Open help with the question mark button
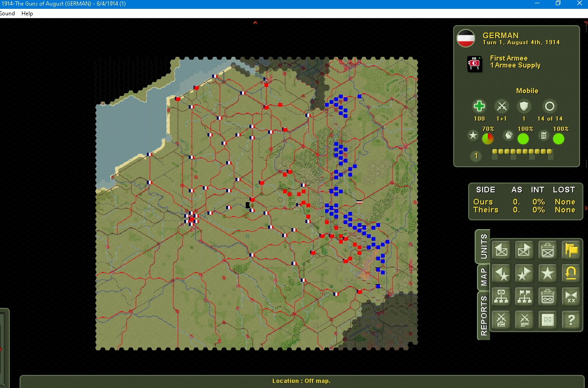The width and height of the screenshot is (588, 388). (571, 320)
